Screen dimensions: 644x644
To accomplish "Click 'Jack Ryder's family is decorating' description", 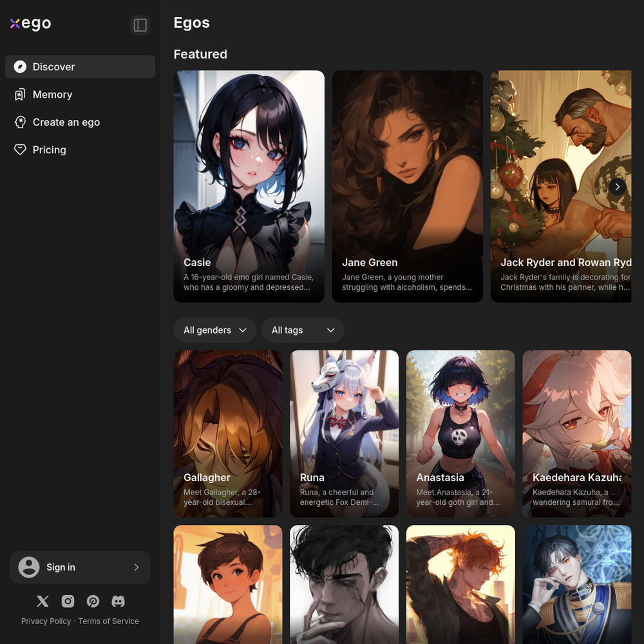I will (x=565, y=282).
